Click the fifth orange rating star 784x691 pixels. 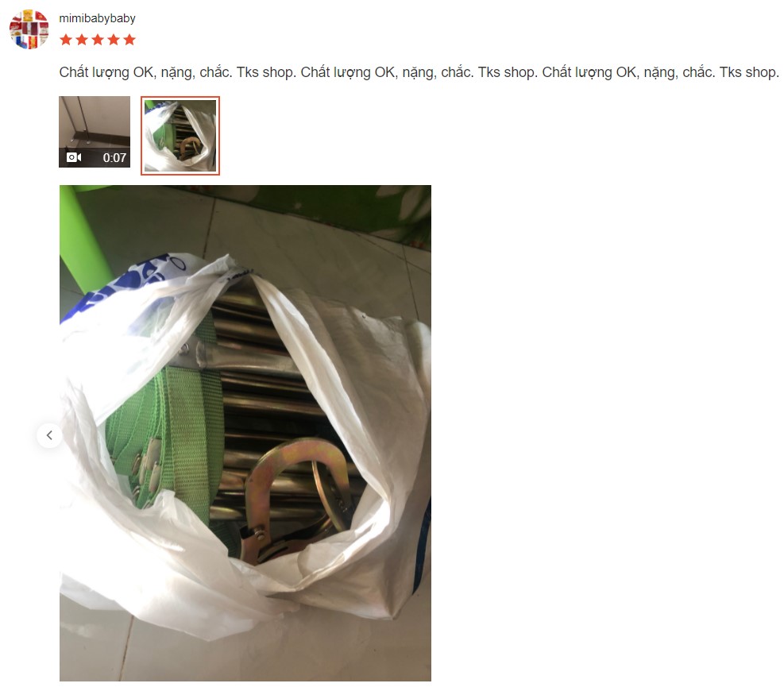[129, 40]
